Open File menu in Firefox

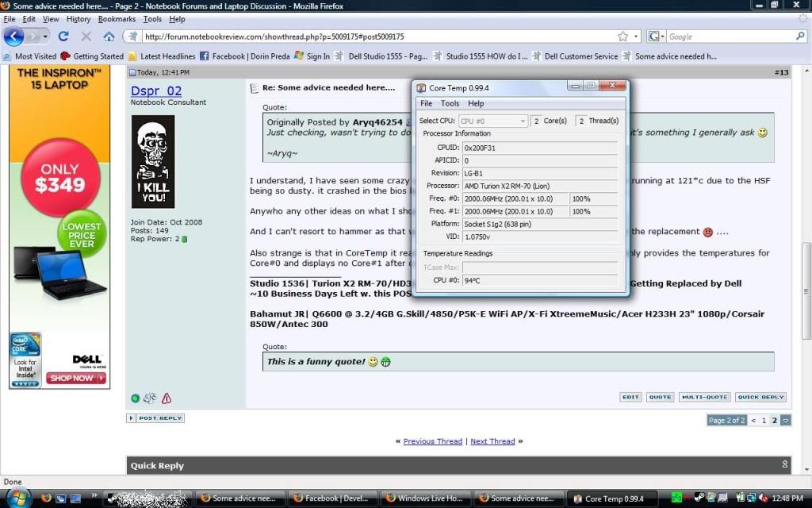click(x=10, y=19)
